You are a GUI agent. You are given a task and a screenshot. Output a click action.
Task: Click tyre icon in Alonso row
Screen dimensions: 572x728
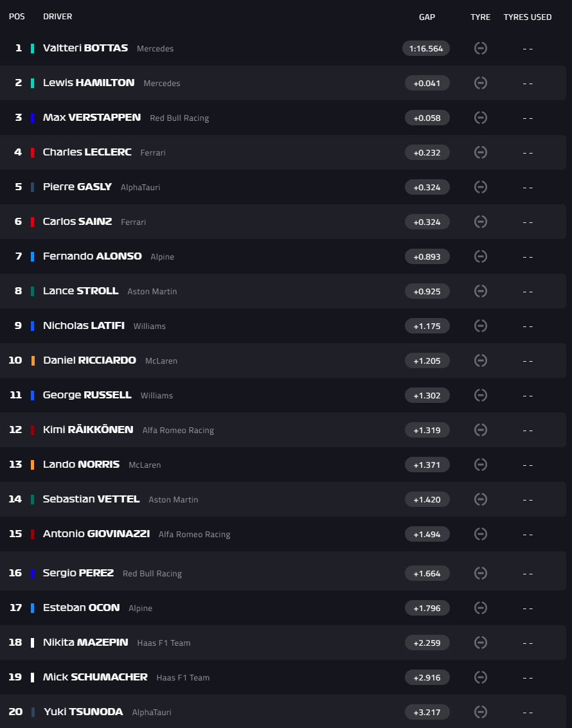click(x=481, y=256)
